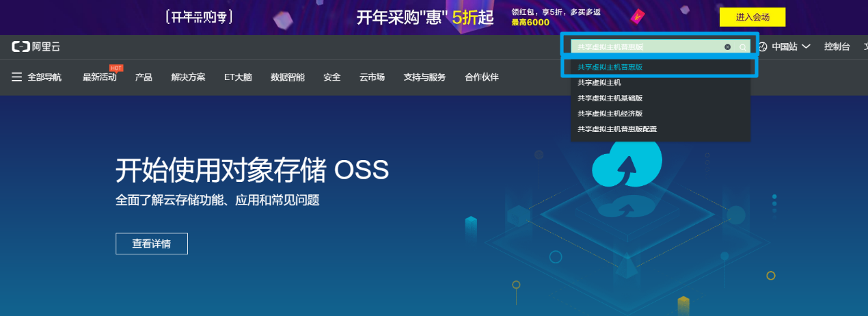Click the Alibaba Cloud (阿里云) logo

click(35, 47)
